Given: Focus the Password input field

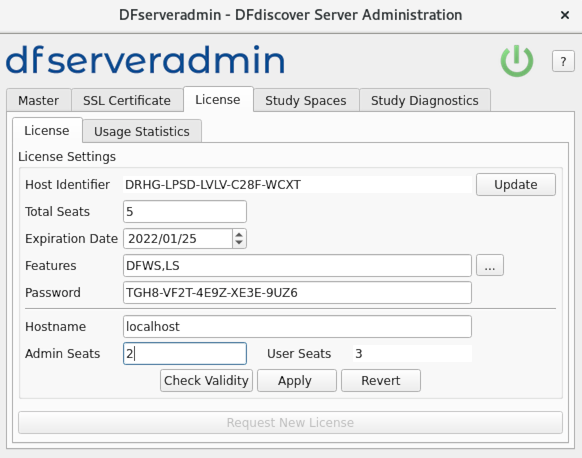Looking at the screenshot, I should click(297, 292).
